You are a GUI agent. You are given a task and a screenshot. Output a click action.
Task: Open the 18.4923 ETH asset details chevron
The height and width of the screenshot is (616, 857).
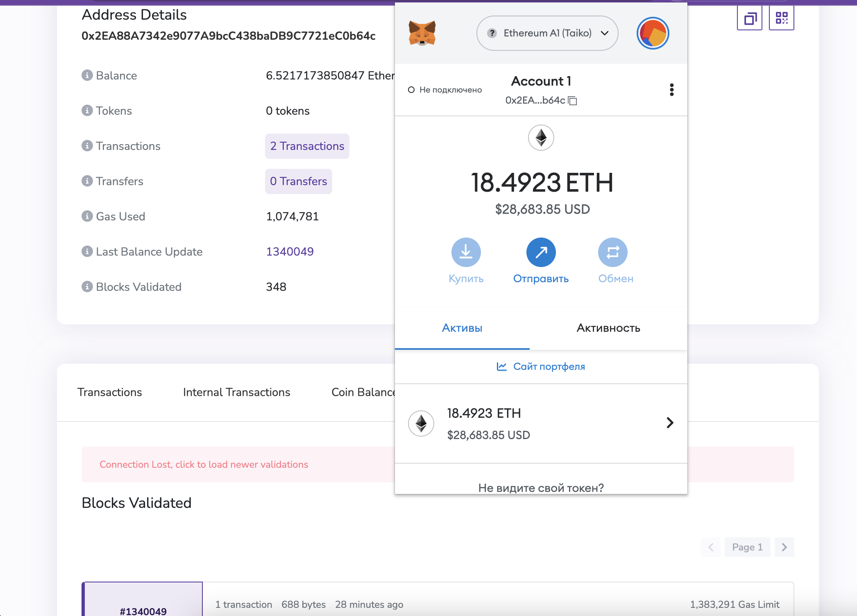tap(670, 423)
